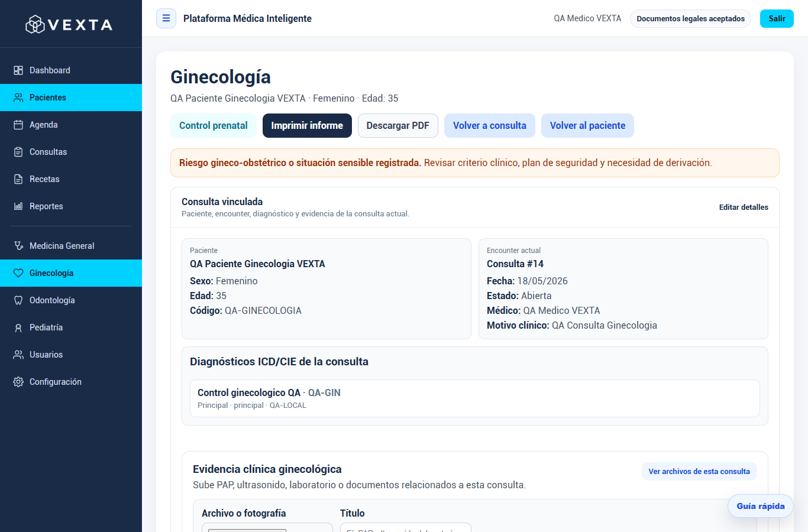Click the Consulta #14 encounter title
This screenshot has height=532, width=808.
[515, 264]
